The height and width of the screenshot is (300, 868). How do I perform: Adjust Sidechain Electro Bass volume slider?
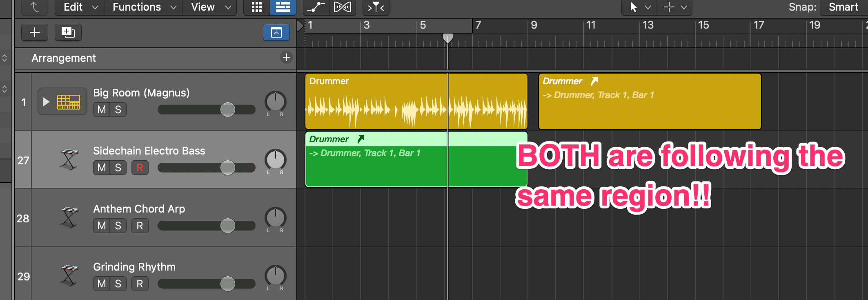[207, 168]
